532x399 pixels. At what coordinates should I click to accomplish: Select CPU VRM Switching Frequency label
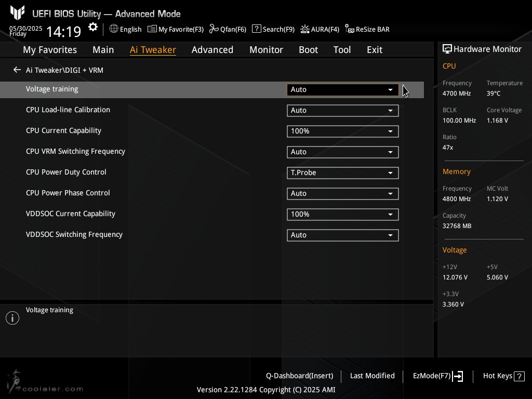75,151
